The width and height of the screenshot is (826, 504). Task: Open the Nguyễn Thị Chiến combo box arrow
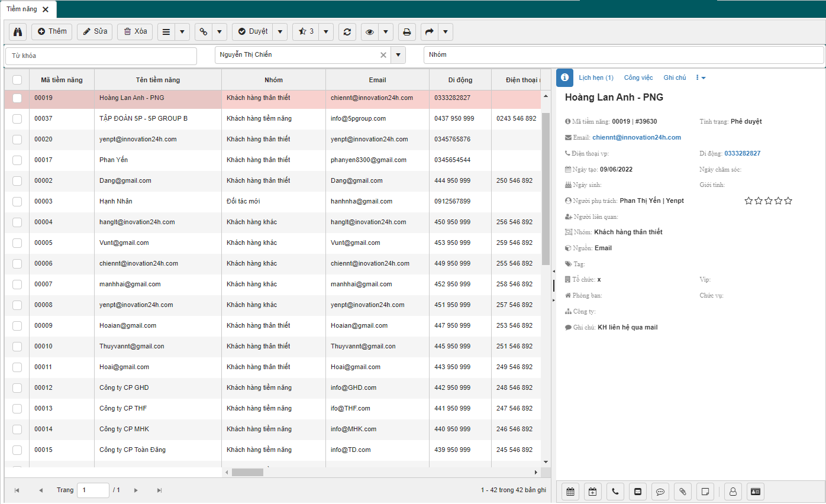tap(398, 55)
